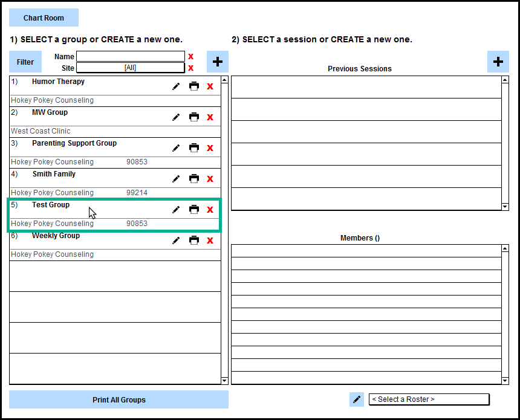
Task: Click the edit pencil beside roster selector
Action: coord(357,399)
